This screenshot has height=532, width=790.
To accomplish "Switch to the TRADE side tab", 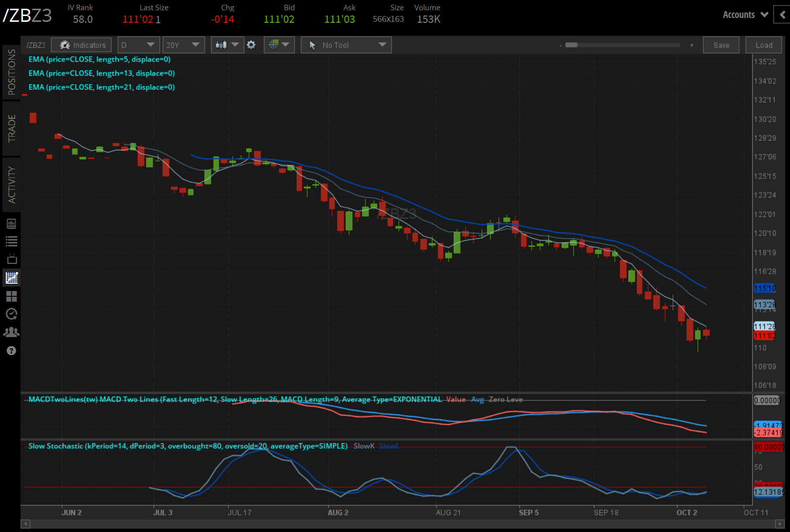I will [x=12, y=129].
